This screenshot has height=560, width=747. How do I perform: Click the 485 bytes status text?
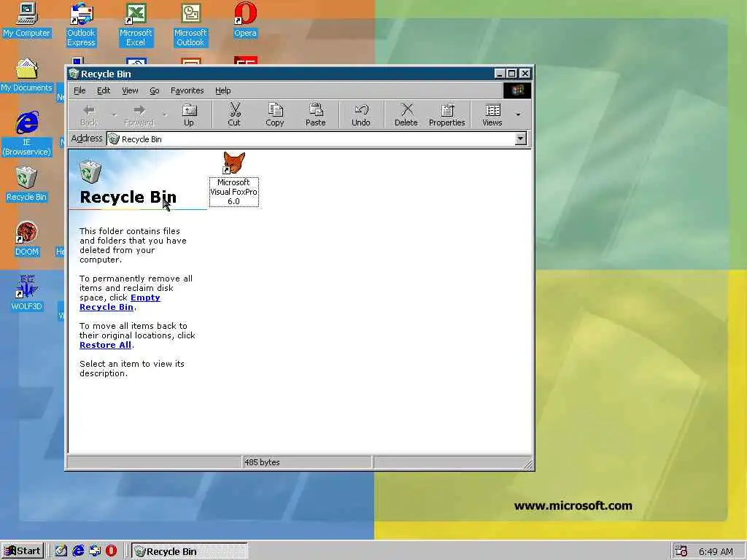[262, 462]
